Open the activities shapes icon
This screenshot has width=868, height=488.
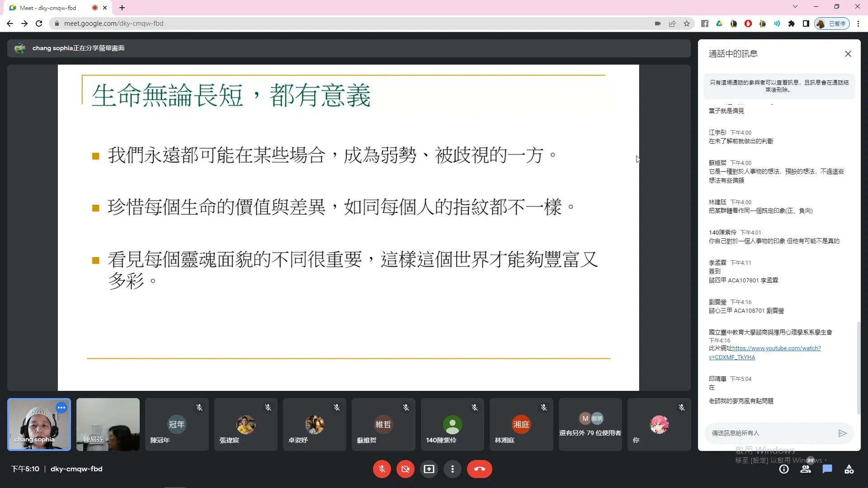tap(849, 469)
